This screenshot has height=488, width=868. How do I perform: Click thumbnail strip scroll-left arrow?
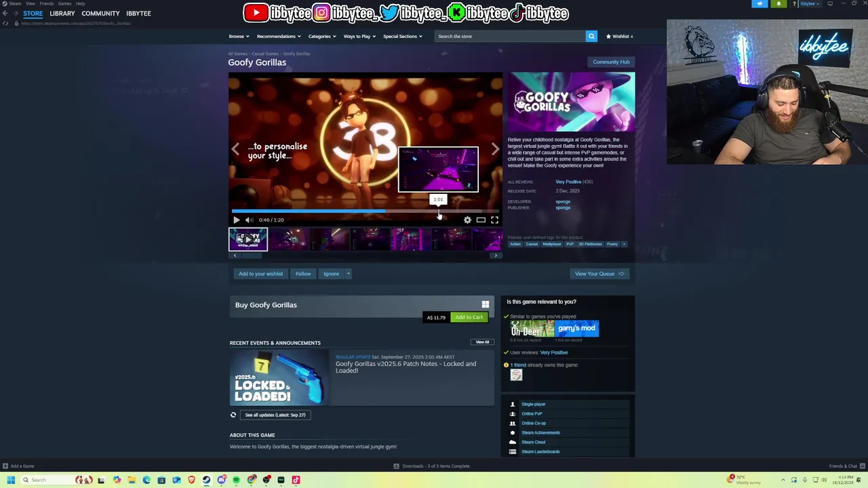tap(235, 256)
